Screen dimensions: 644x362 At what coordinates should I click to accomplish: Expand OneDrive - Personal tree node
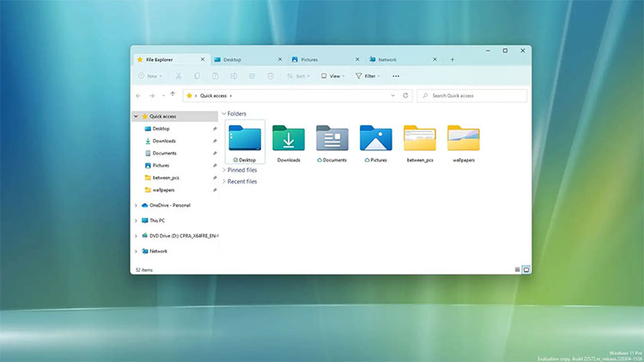click(136, 205)
